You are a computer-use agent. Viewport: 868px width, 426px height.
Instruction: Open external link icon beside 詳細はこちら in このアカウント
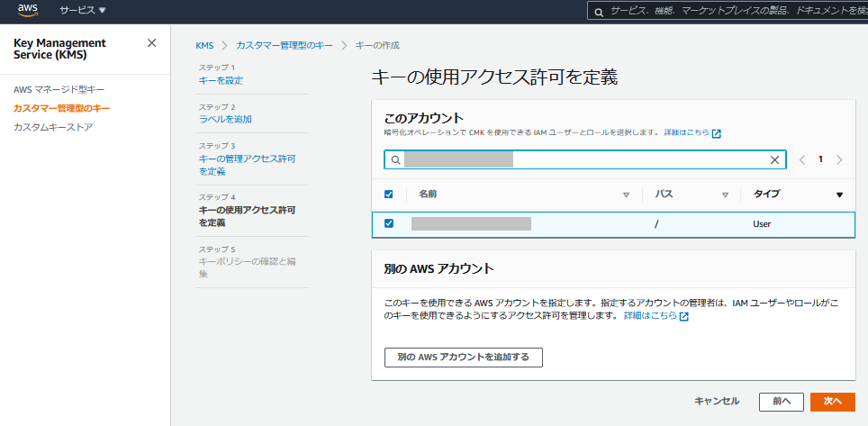point(717,133)
